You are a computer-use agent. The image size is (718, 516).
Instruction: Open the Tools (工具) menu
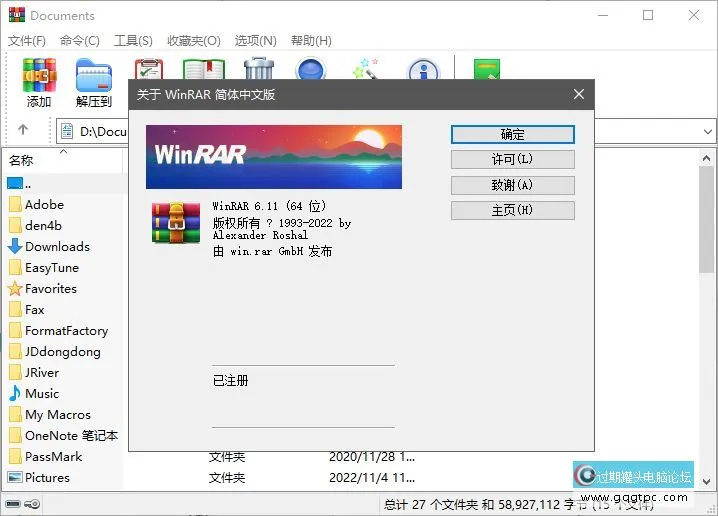pyautogui.click(x=133, y=41)
